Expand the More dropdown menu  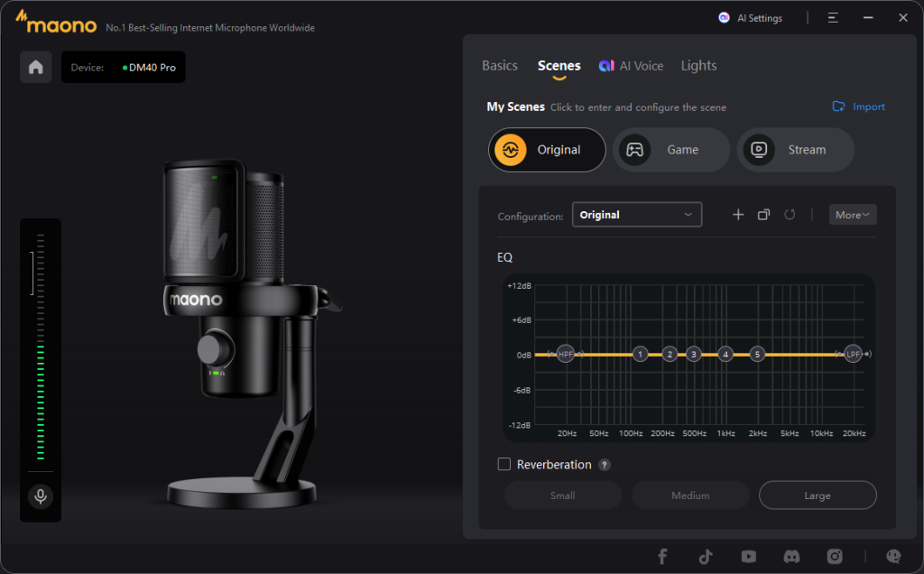(x=852, y=215)
